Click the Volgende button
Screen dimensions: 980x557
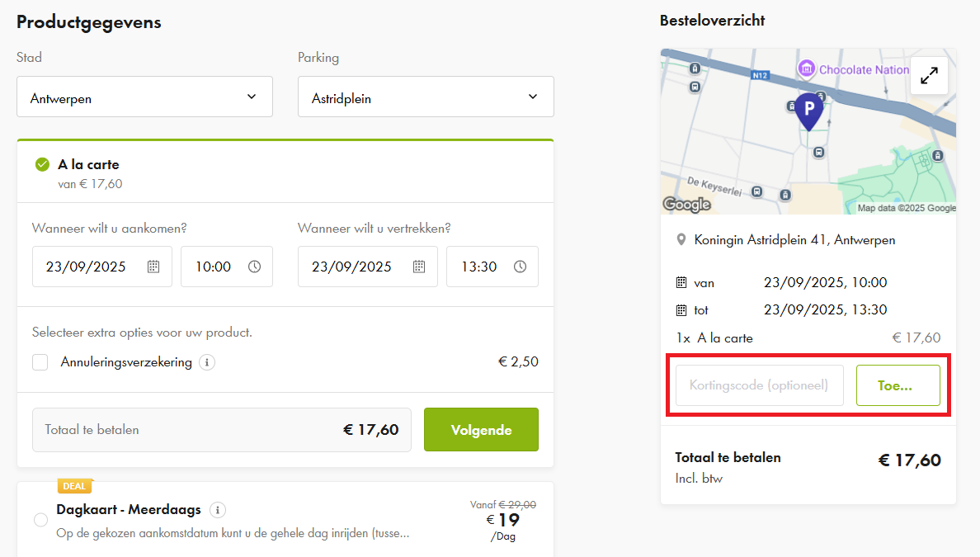click(x=481, y=429)
